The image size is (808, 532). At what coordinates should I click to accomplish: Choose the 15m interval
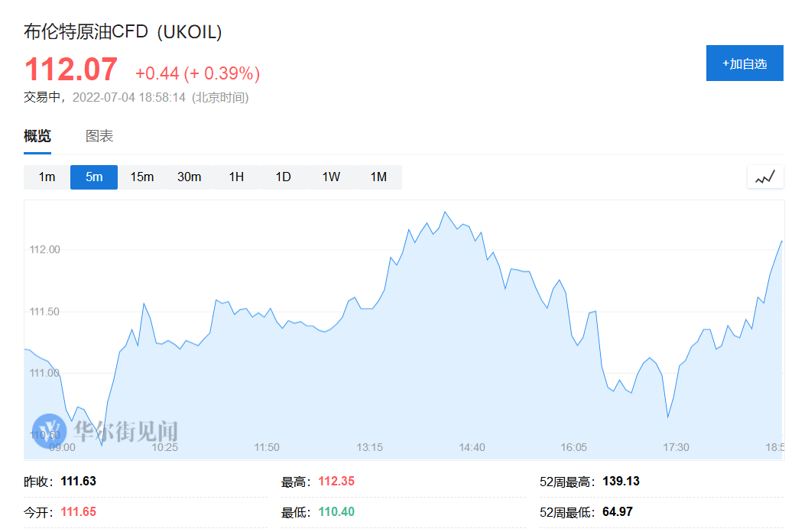click(x=141, y=177)
